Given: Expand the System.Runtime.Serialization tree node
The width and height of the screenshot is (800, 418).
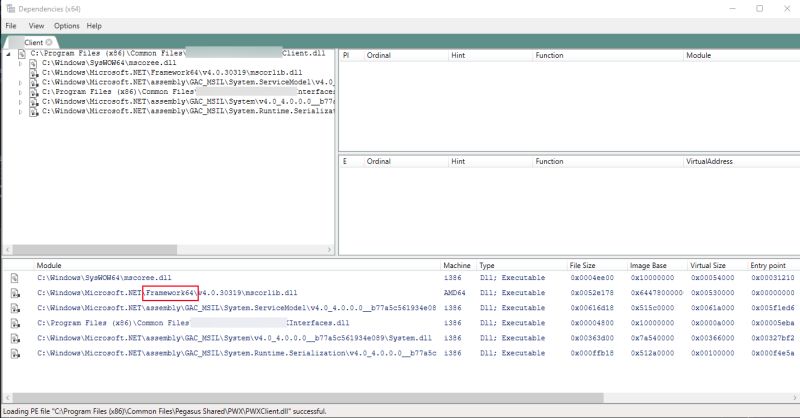Looking at the screenshot, I should (x=20, y=111).
